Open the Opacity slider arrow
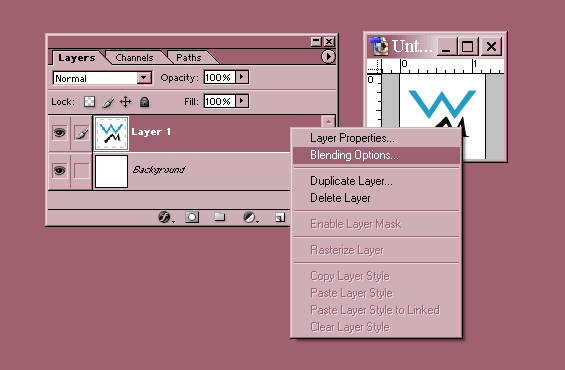Image resolution: width=565 pixels, height=370 pixels. [242, 77]
